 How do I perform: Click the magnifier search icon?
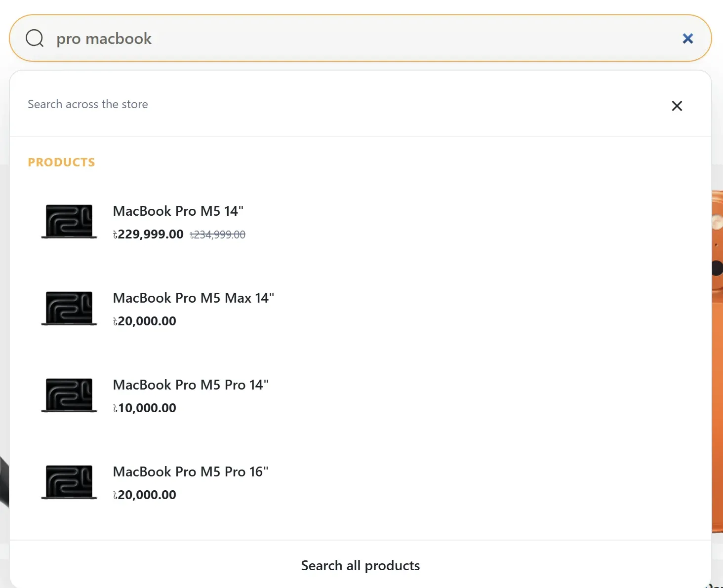click(35, 38)
